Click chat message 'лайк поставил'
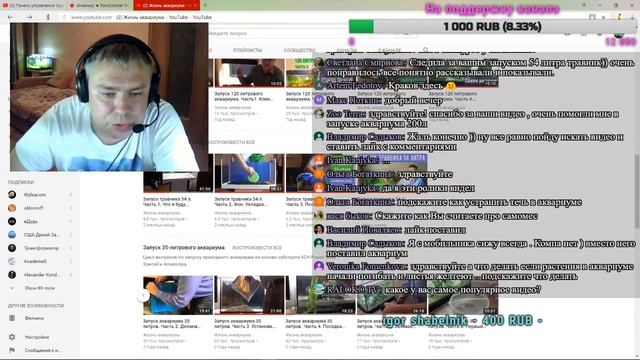This screenshot has height=360, width=640. [435, 230]
